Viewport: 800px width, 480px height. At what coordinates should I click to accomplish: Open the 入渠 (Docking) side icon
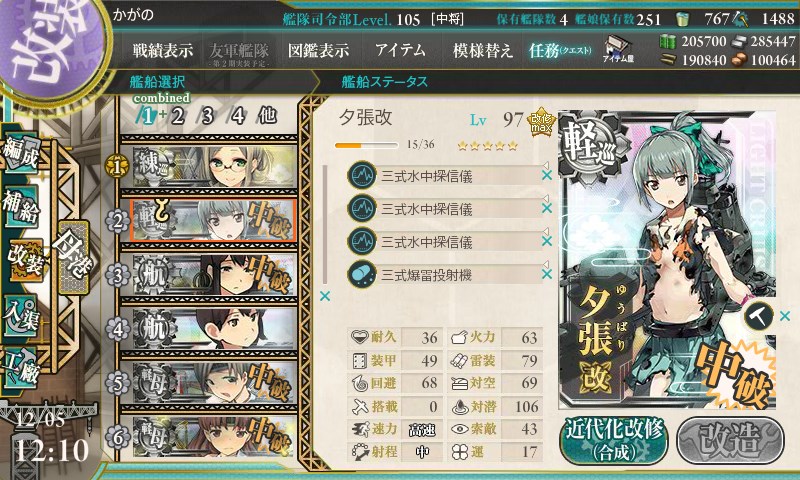click(20, 316)
